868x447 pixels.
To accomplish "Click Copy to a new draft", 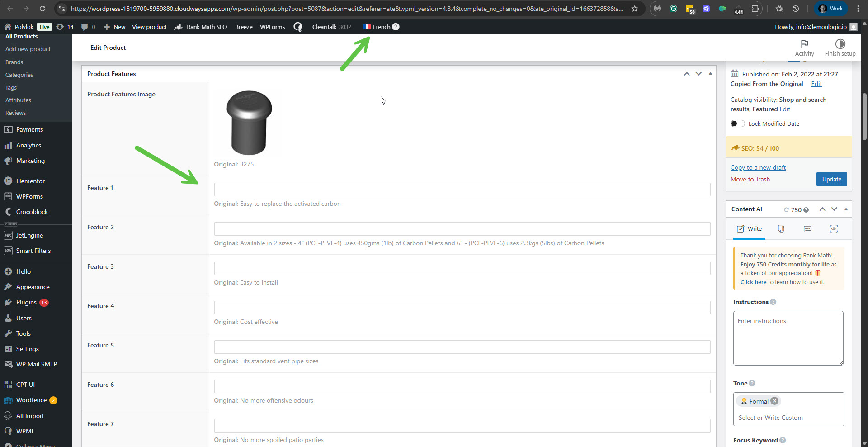I will (758, 167).
